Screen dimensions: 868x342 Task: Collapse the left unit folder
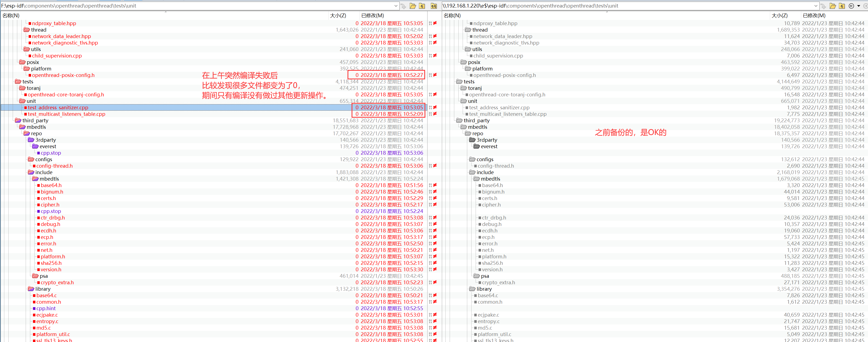click(22, 101)
